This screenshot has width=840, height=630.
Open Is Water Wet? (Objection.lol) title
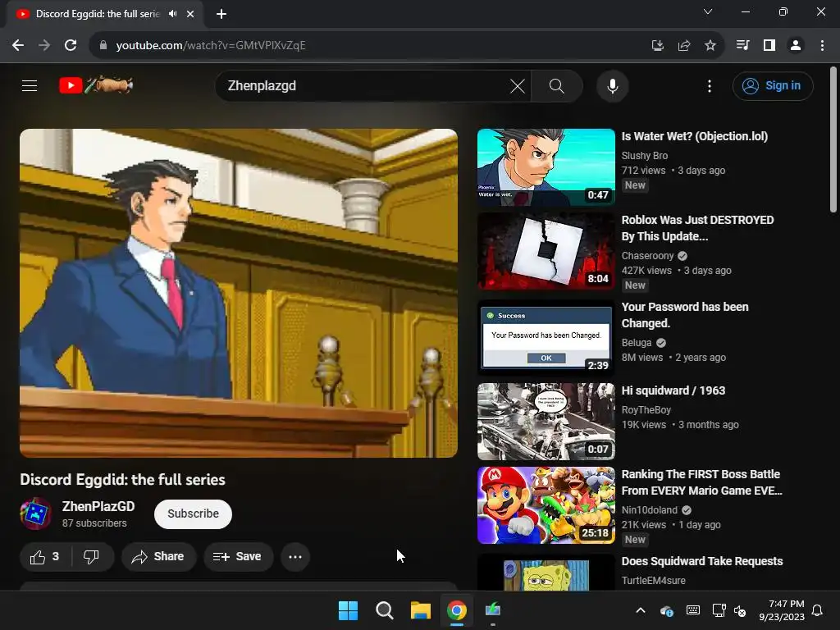694,137
